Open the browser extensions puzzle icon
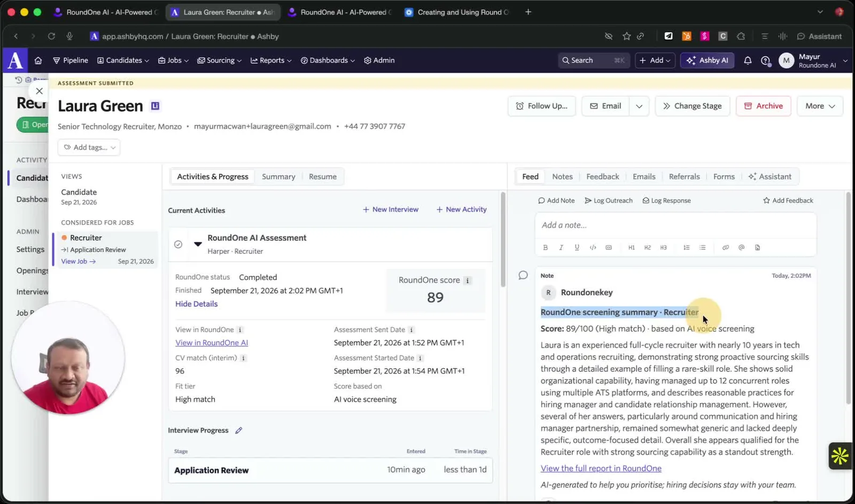This screenshot has width=855, height=504. click(x=741, y=36)
